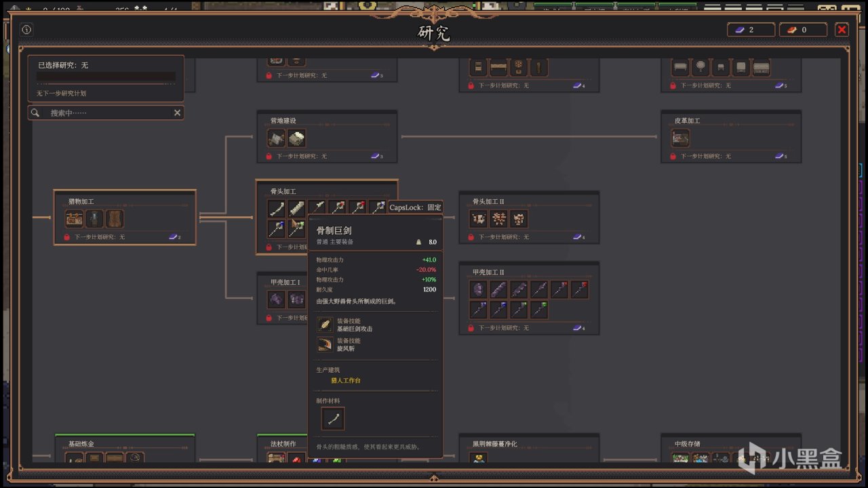868x488 pixels.
Task: Click the bone material icon under 制作材料
Action: 332,419
